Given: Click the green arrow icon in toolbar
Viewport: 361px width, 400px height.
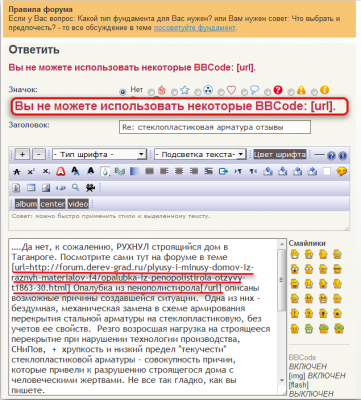Looking at the screenshot, I should [223, 171].
